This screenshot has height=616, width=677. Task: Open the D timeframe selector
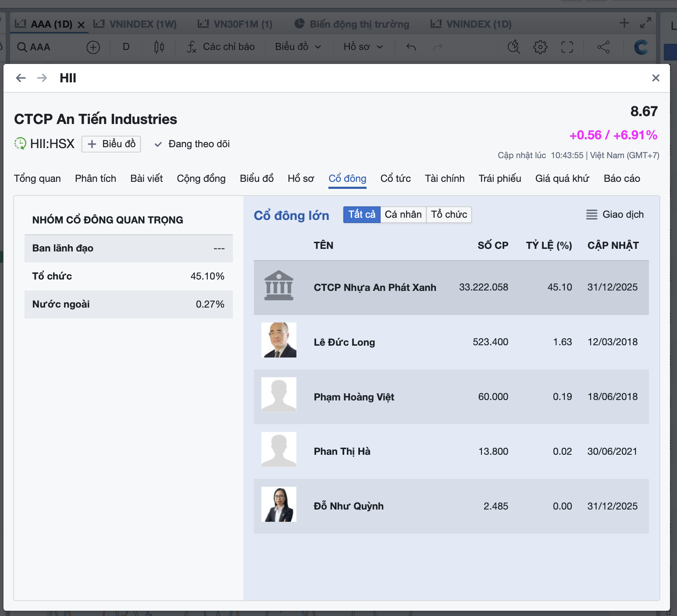[x=126, y=47]
